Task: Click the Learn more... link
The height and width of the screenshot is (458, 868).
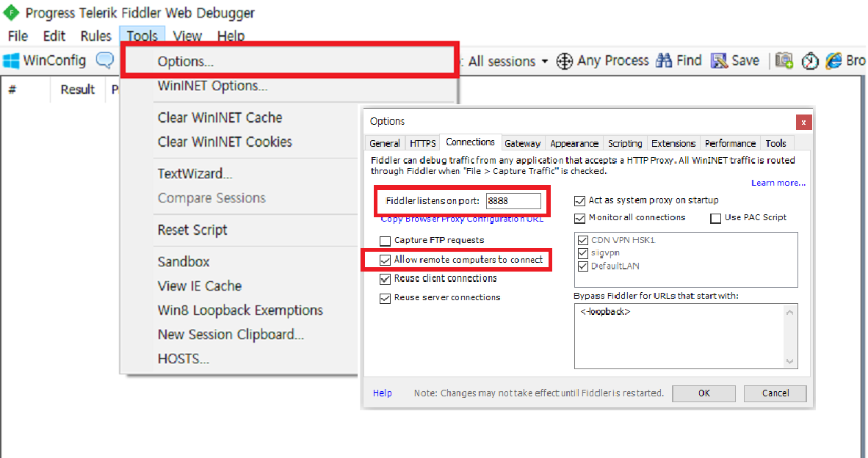Action: coord(778,183)
